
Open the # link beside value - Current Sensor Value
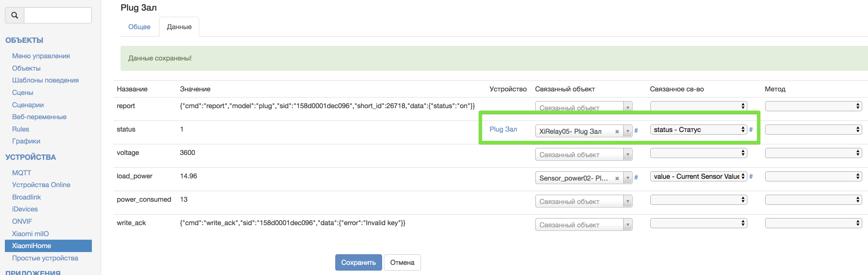(751, 177)
